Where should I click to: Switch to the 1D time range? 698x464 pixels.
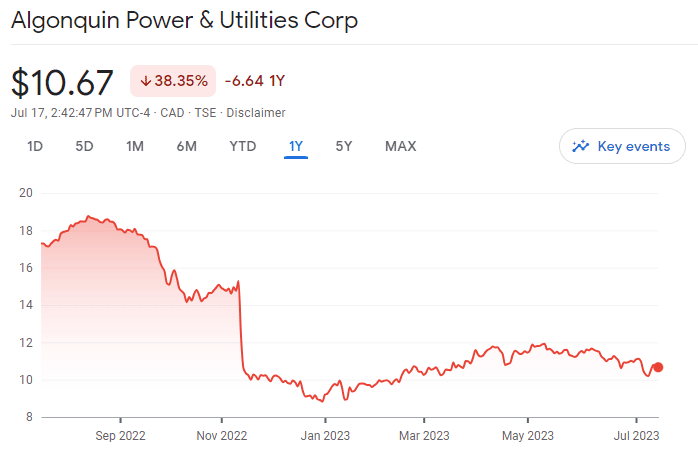point(35,146)
